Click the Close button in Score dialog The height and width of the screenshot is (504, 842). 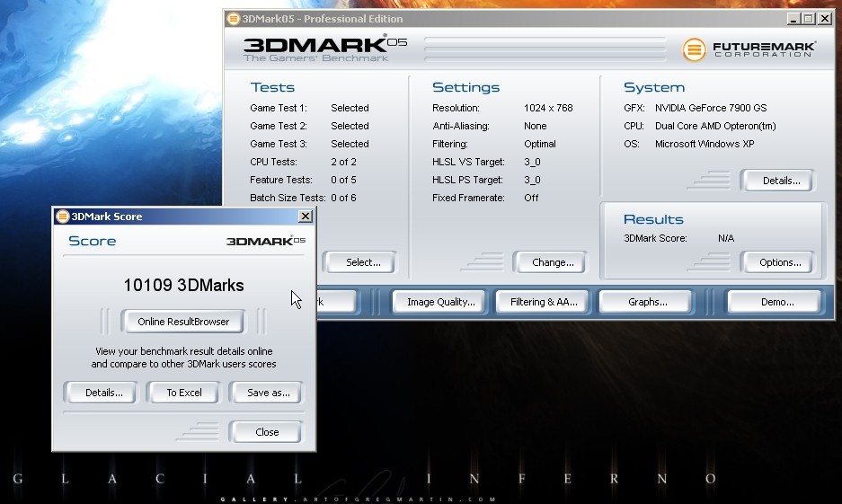[267, 432]
